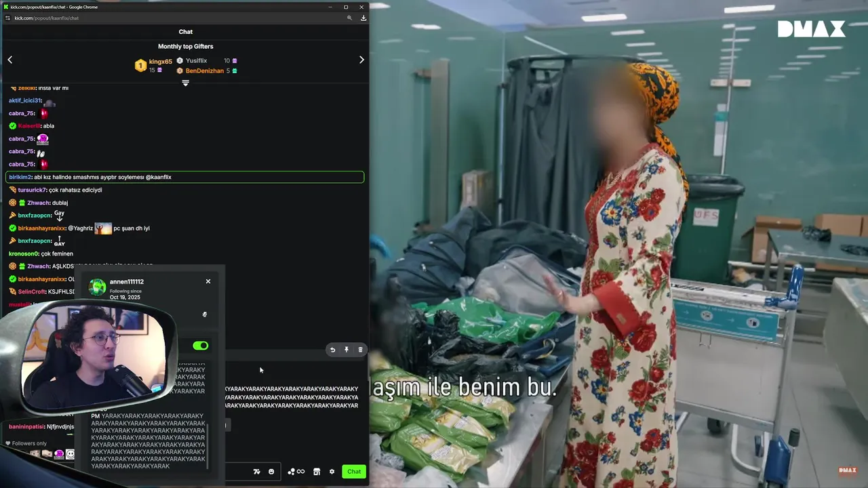Go to next gifters leaderboard page
The image size is (868, 488).
(361, 60)
